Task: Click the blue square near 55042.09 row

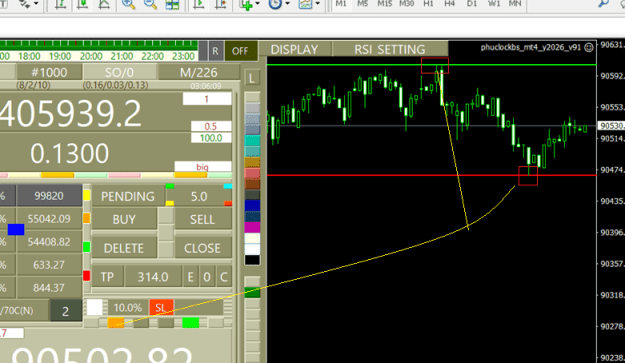Action: pyautogui.click(x=16, y=229)
